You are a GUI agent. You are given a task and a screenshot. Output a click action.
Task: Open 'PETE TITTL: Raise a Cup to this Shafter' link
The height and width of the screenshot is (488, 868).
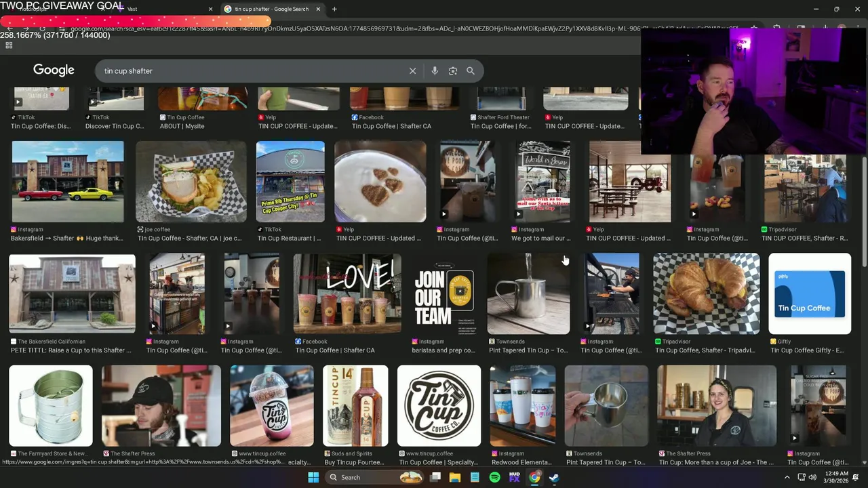pos(71,350)
